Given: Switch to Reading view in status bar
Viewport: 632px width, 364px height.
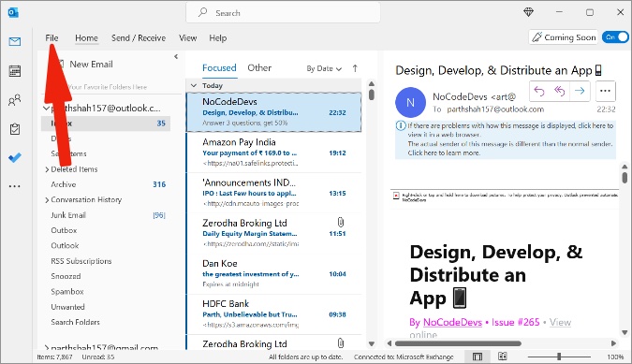Looking at the screenshot, I should [x=502, y=357].
